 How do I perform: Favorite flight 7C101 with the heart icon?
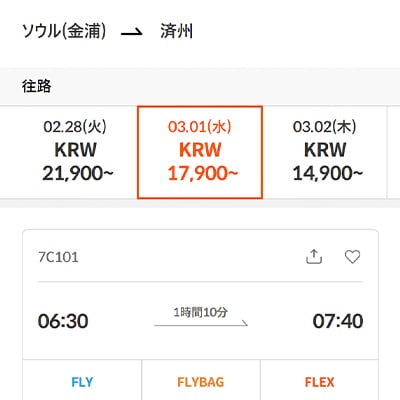point(352,257)
